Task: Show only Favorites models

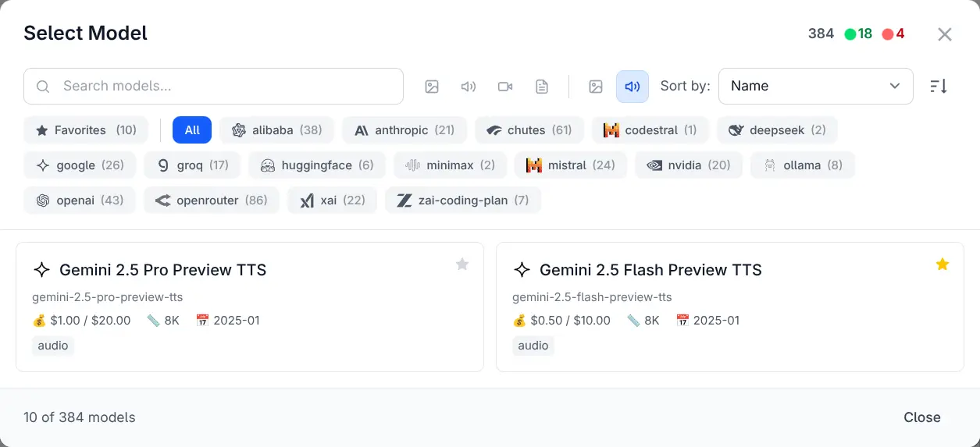Action: click(x=86, y=130)
